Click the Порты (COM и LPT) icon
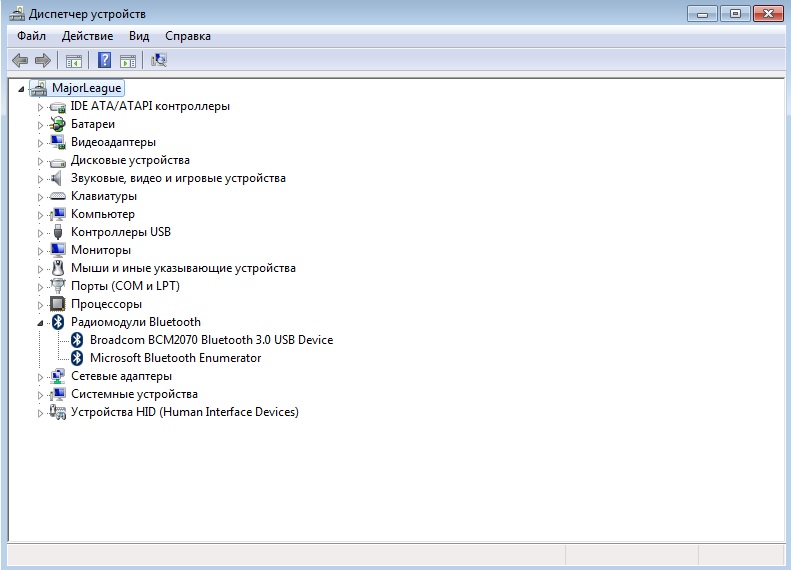This screenshot has height=570, width=791. (58, 286)
